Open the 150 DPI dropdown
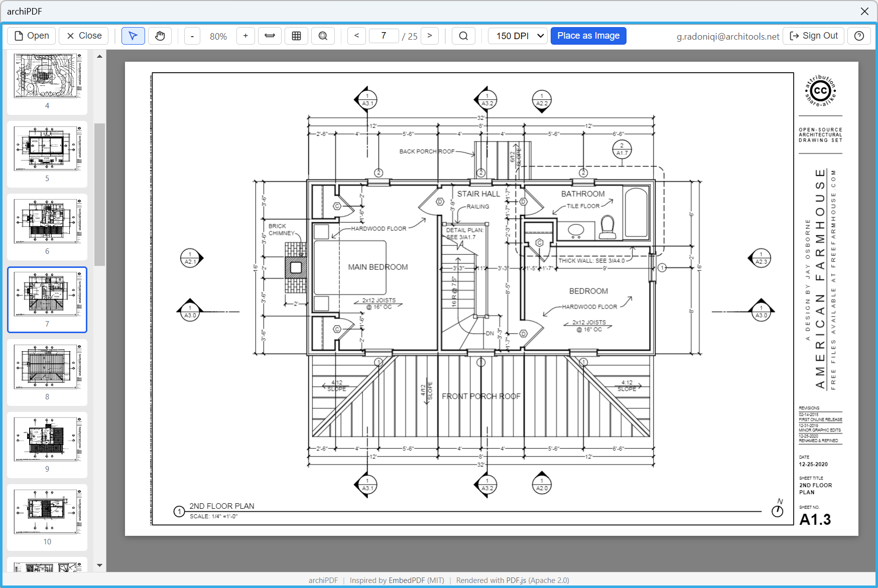This screenshot has height=588, width=878. point(518,36)
